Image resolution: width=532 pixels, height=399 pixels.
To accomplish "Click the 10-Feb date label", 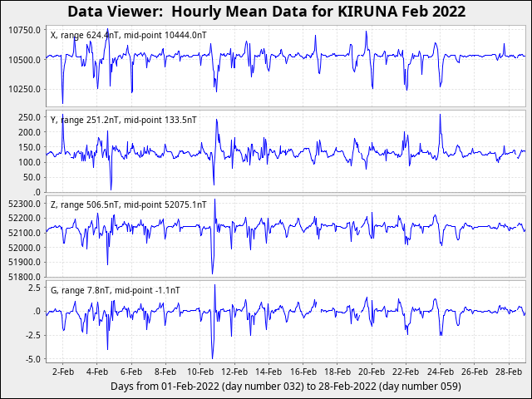I will 200,372.
